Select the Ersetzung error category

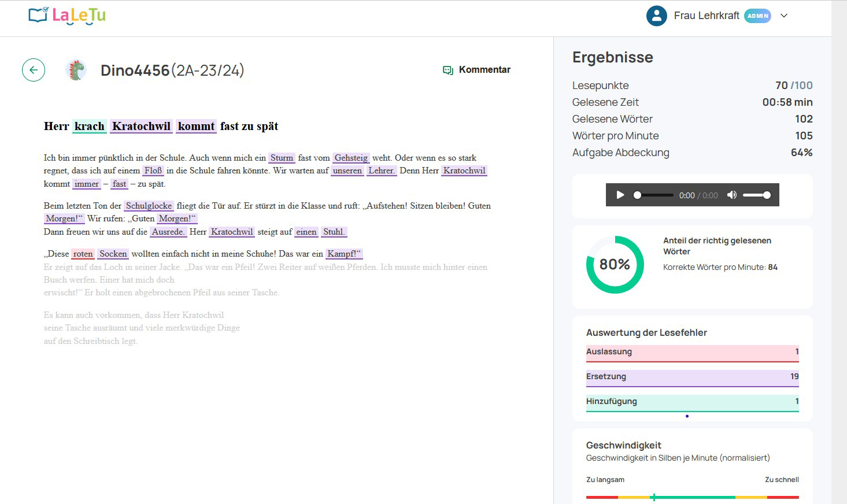click(x=692, y=377)
